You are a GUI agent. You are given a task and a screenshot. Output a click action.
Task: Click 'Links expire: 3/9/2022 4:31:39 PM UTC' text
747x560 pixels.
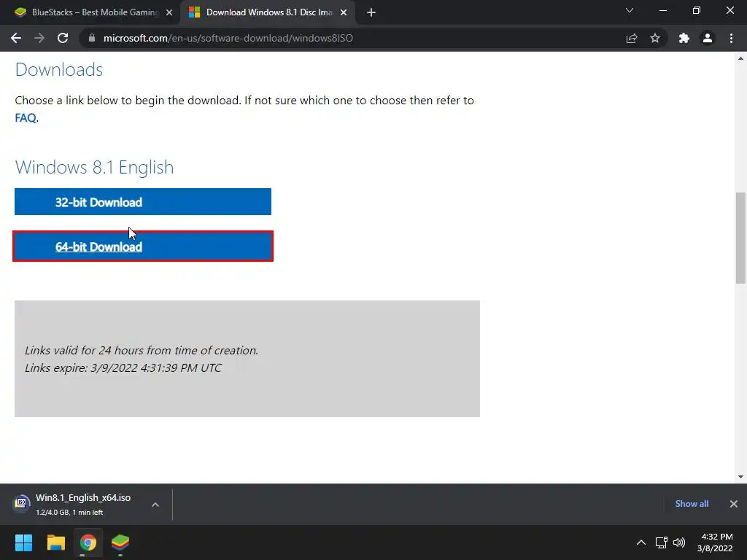[123, 367]
